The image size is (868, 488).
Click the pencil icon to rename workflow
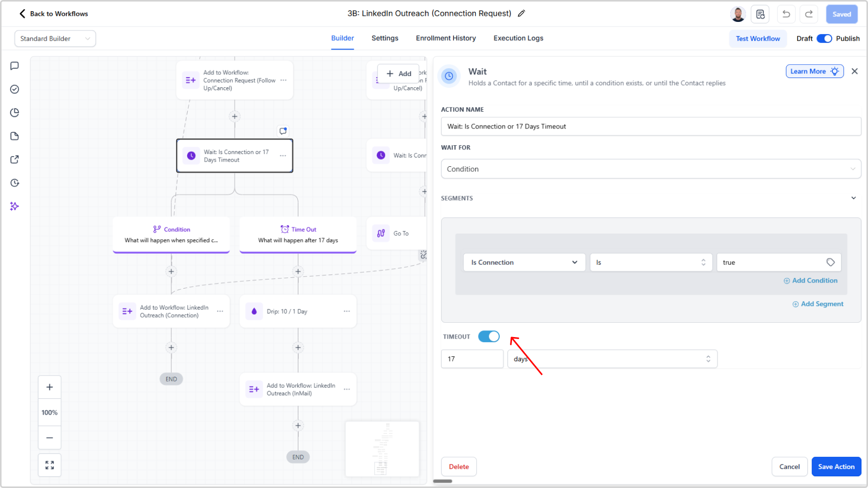click(x=521, y=14)
